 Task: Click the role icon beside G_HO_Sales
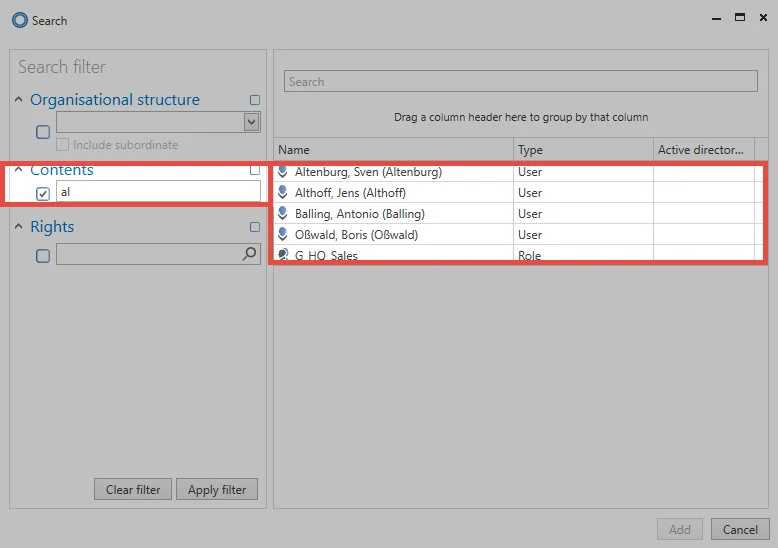coord(283,255)
